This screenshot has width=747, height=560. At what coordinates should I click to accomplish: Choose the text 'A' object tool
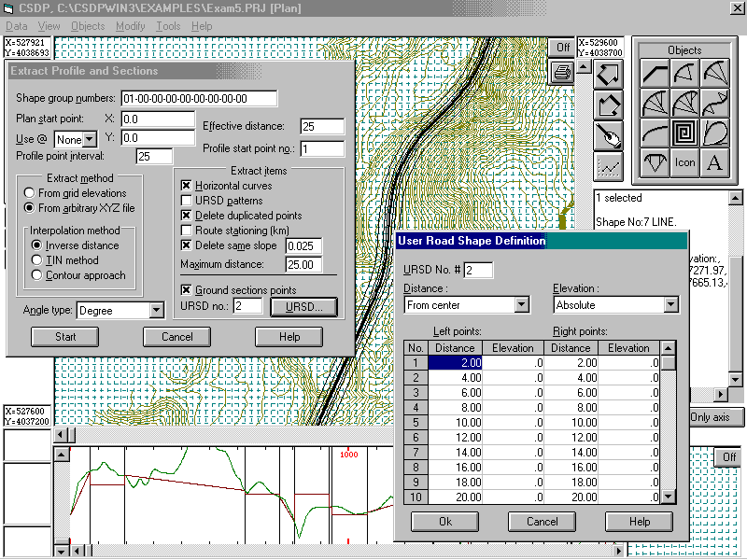714,162
